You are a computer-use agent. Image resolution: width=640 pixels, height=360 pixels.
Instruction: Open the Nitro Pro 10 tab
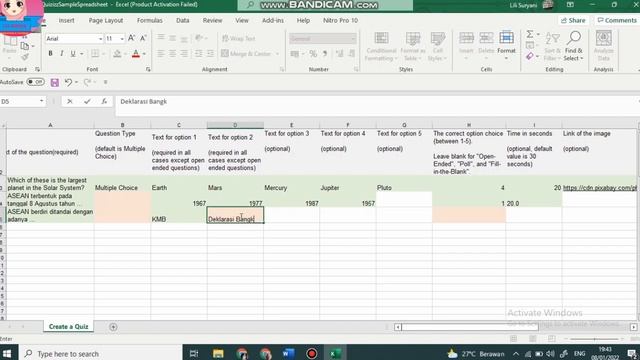tap(340, 20)
